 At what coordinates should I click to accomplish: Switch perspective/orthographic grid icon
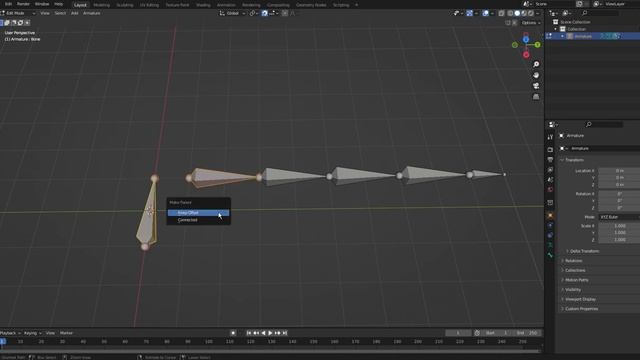click(x=536, y=97)
